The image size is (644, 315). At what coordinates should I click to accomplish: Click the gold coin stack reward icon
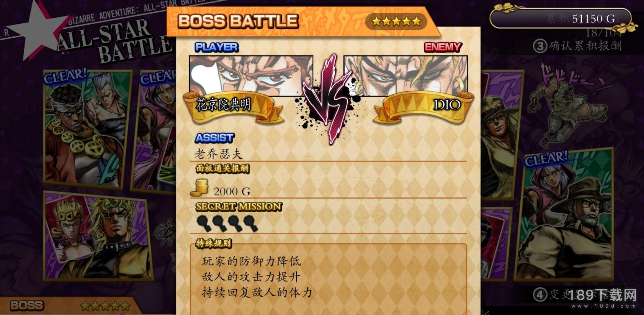[200, 188]
